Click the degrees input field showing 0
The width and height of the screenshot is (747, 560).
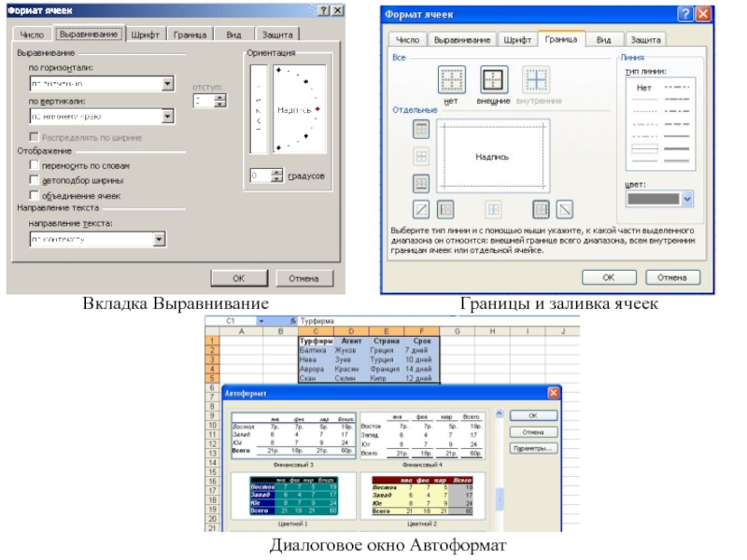pos(261,175)
